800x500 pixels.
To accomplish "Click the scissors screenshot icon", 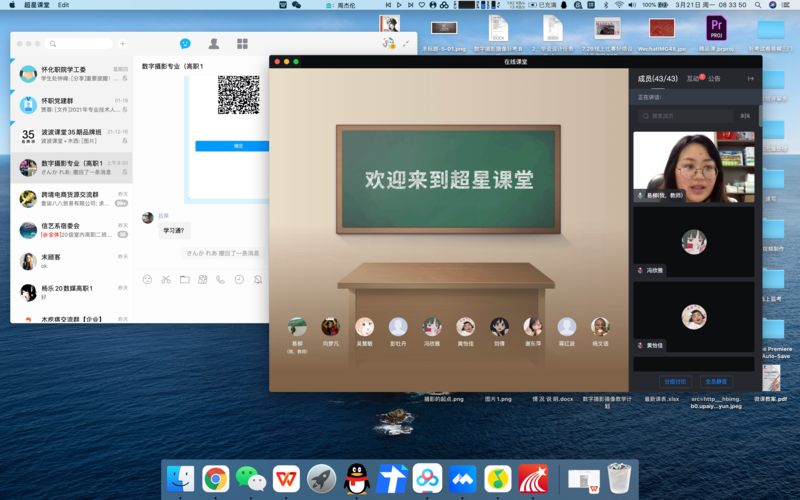I will click(x=166, y=280).
